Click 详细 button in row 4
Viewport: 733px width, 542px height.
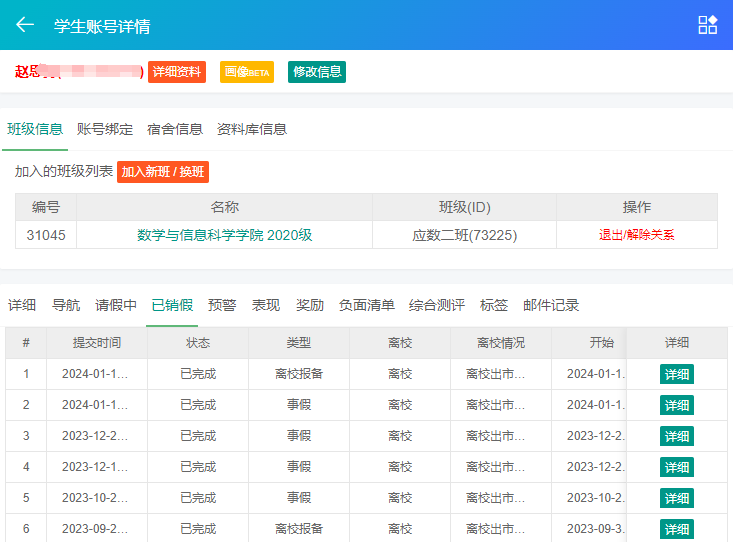pos(677,467)
